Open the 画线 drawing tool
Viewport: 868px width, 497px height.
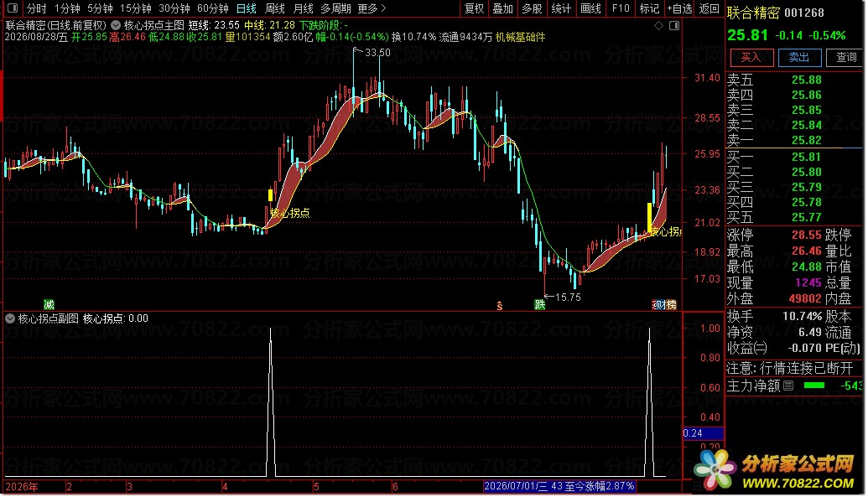click(x=590, y=8)
